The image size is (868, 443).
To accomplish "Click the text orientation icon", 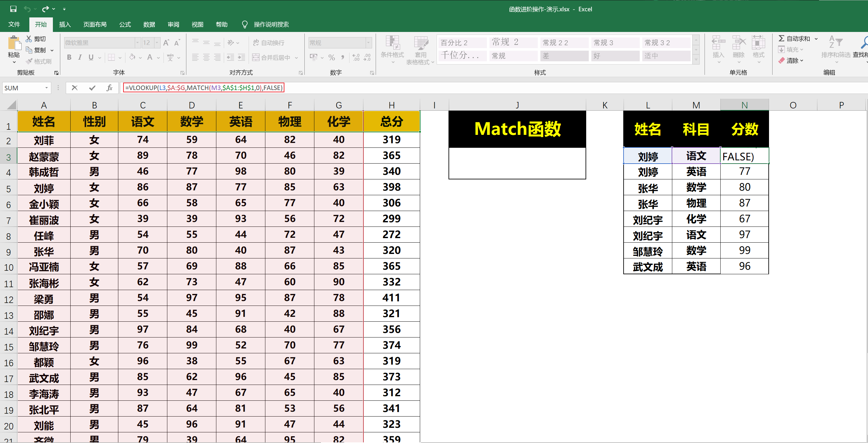I will (231, 43).
